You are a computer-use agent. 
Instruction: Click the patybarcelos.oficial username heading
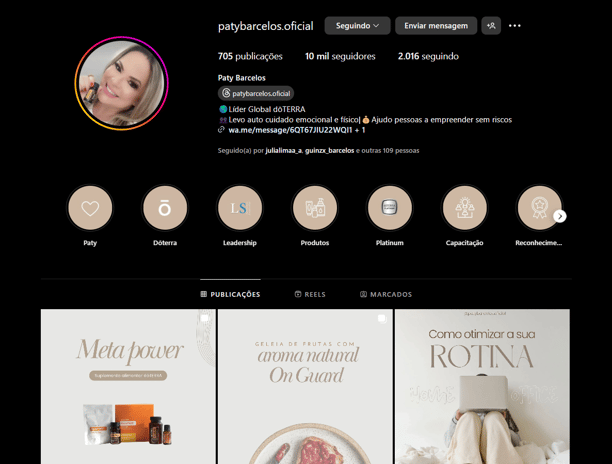pos(265,26)
